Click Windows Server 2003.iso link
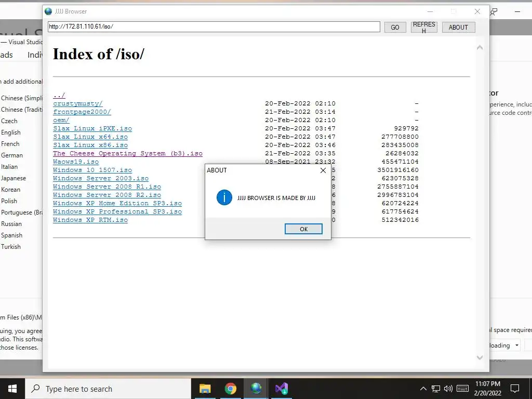The height and width of the screenshot is (399, 532). [101, 178]
